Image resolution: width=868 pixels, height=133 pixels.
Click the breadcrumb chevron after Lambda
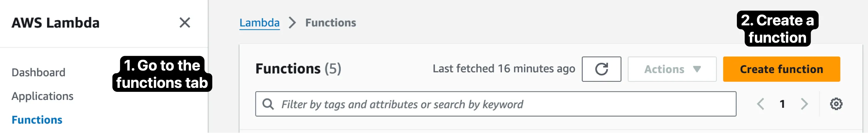pyautogui.click(x=292, y=23)
